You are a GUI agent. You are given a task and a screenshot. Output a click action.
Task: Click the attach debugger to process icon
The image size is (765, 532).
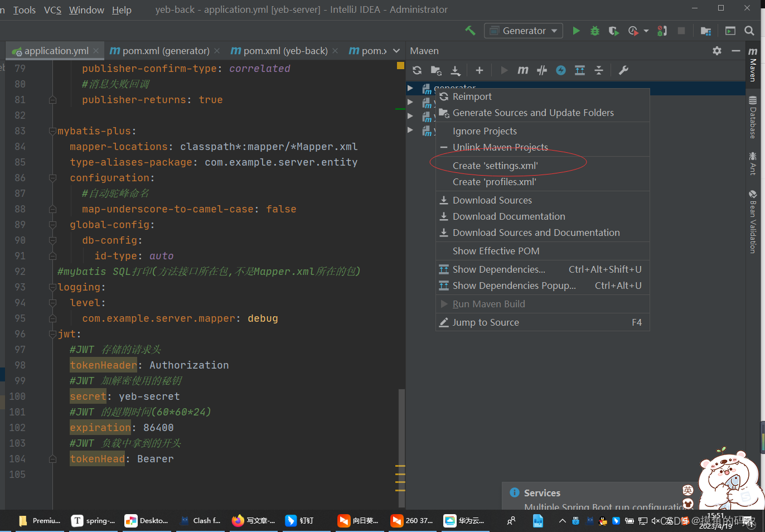pyautogui.click(x=662, y=31)
